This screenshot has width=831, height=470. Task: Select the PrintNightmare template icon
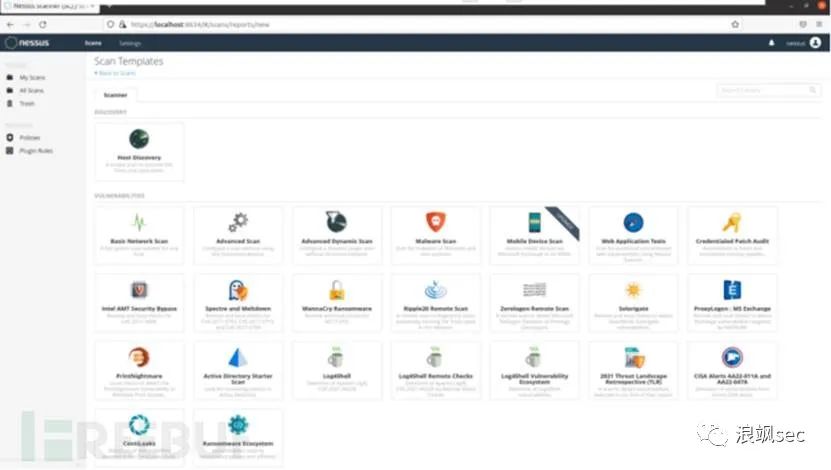[139, 357]
